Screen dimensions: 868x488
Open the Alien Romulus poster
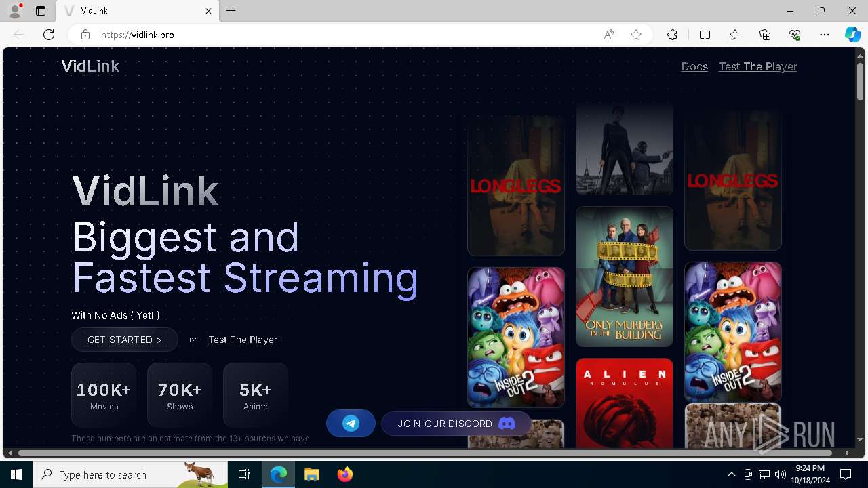click(x=625, y=403)
